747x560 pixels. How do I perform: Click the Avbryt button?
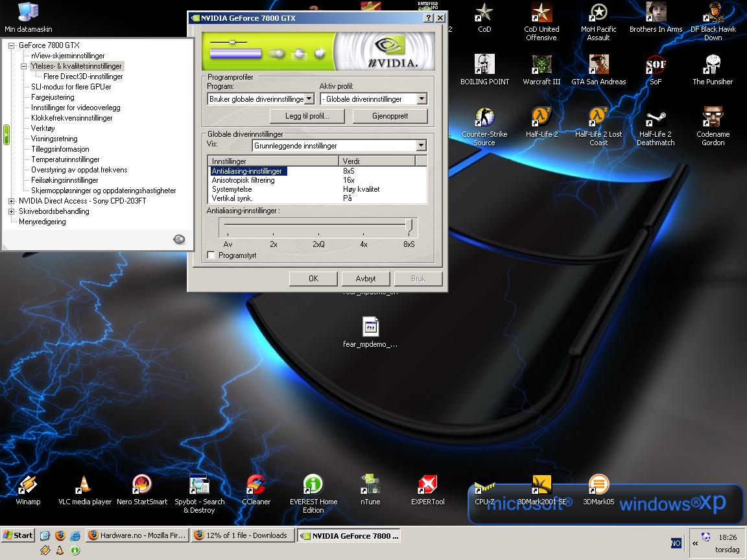tap(366, 279)
